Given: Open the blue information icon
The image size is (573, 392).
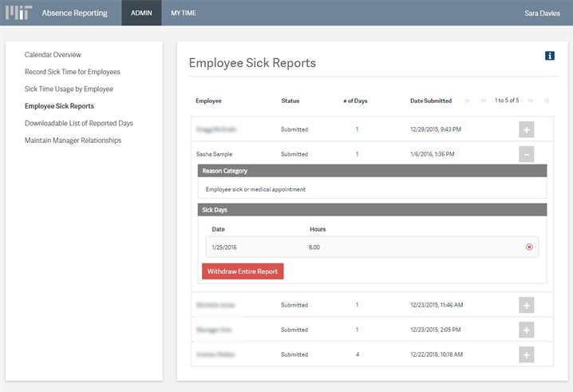Looking at the screenshot, I should [x=549, y=56].
